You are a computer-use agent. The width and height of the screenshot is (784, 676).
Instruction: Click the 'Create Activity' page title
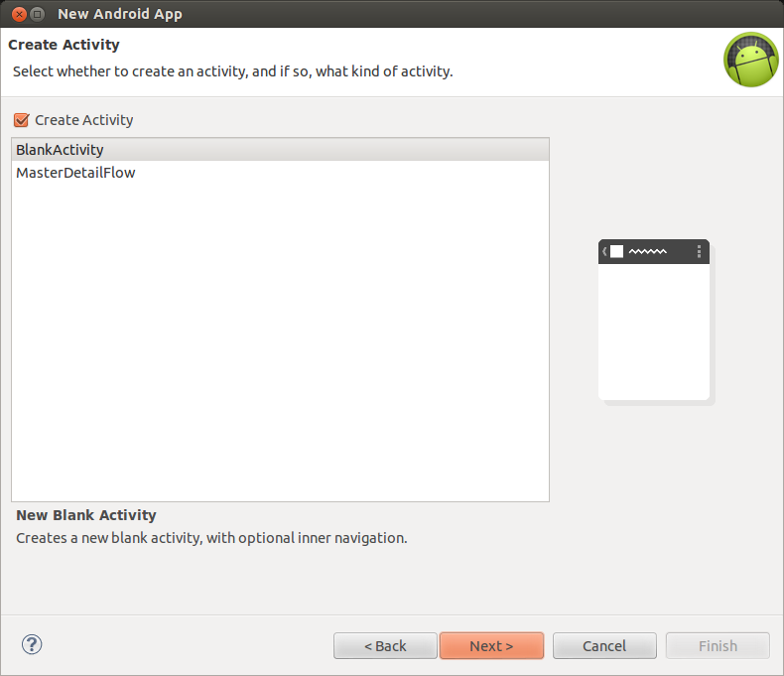click(64, 45)
